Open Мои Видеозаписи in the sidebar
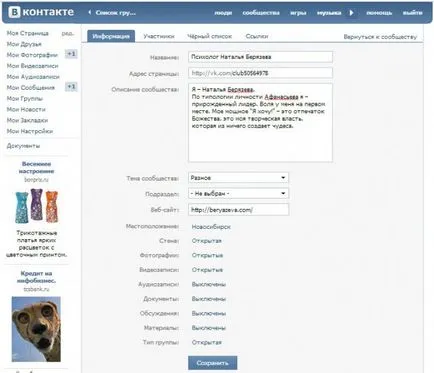 [x=32, y=66]
